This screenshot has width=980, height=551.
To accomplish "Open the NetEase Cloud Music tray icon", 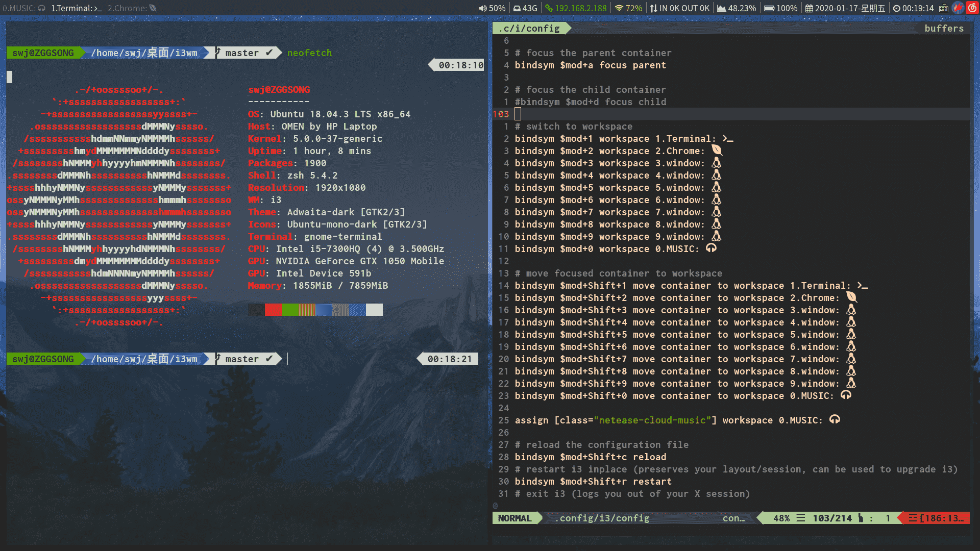I will pyautogui.click(x=972, y=8).
